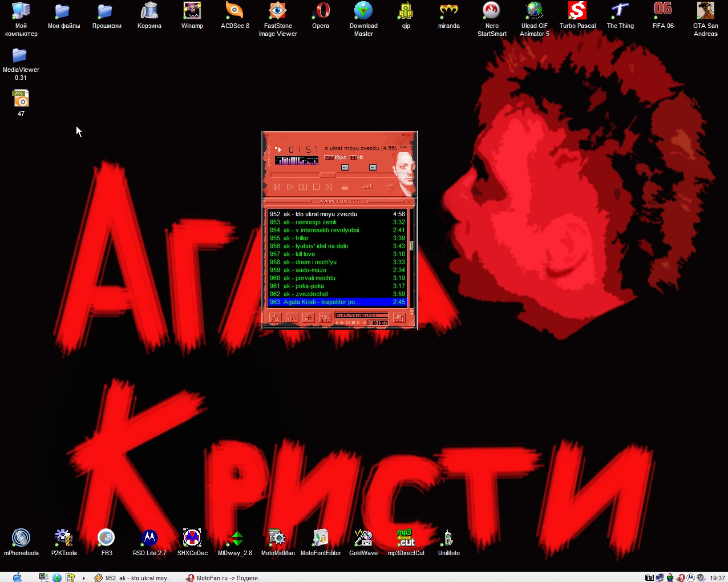The image size is (728, 582).
Task: Open GTA San Andreas shortcut
Action: click(x=706, y=19)
